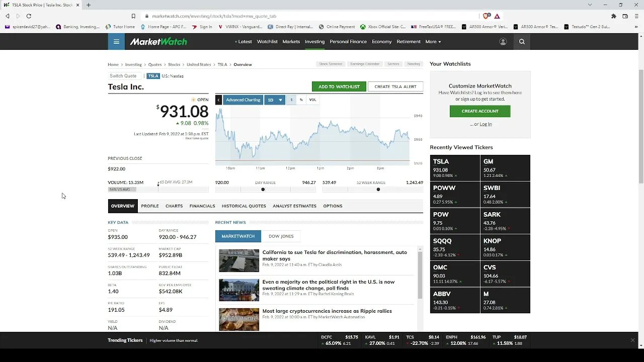Switch chart to percent view
This screenshot has width=644, height=362.
(301, 100)
